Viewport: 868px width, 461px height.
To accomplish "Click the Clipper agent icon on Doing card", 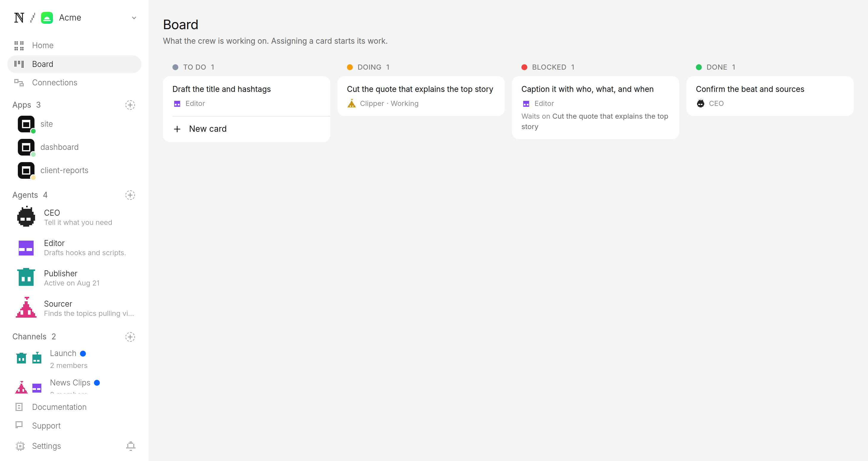I will (x=351, y=104).
